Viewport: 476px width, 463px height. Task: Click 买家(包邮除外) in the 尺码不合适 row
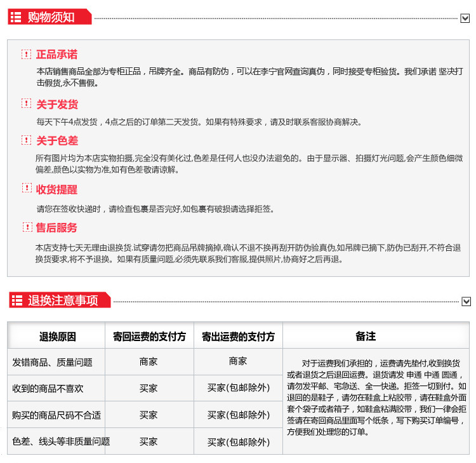pyautogui.click(x=239, y=415)
